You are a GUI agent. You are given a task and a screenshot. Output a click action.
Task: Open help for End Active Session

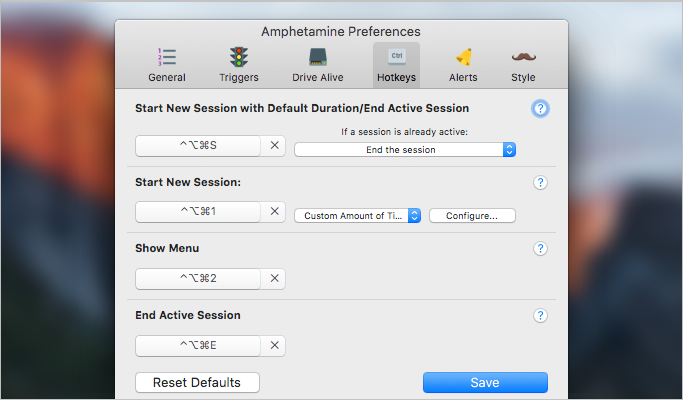click(x=540, y=315)
